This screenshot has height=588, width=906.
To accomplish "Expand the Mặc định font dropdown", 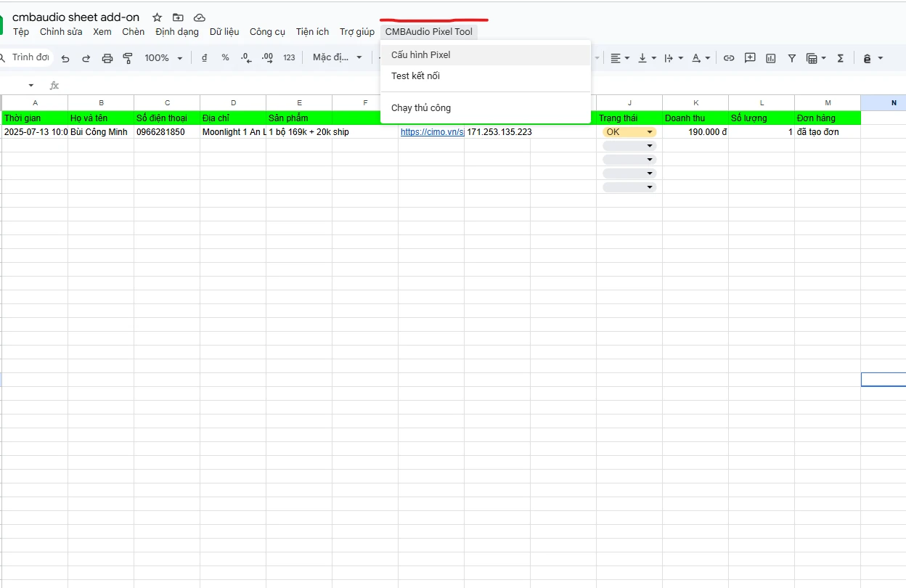I will point(337,58).
